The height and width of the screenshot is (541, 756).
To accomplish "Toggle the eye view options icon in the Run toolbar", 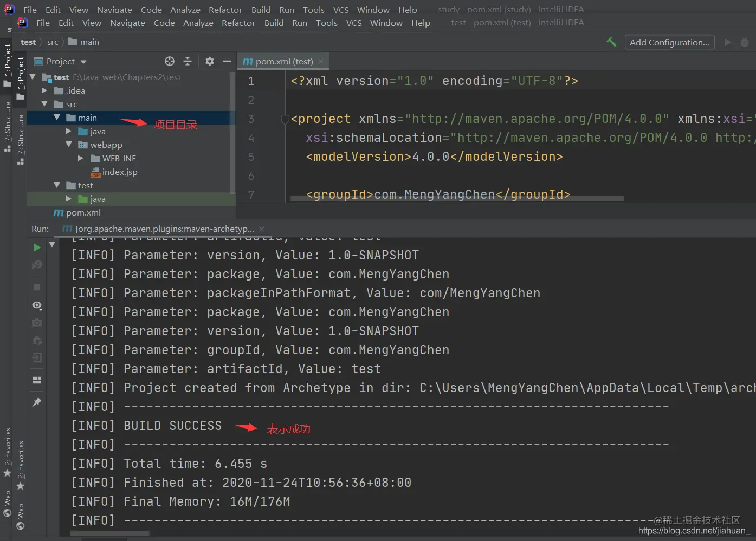I will pyautogui.click(x=37, y=305).
